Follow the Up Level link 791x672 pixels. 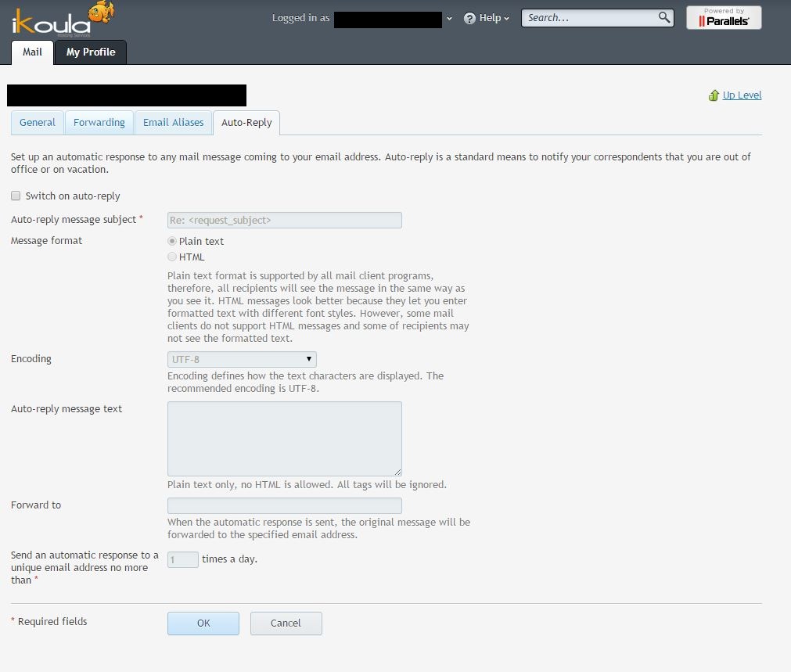coord(742,95)
